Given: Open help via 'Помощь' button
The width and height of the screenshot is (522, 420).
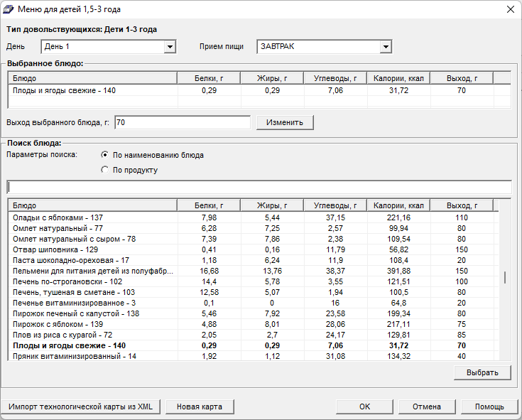Looking at the screenshot, I should point(489,407).
